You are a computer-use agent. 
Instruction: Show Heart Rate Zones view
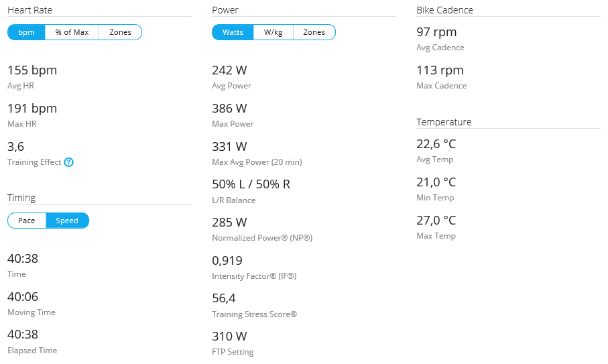(x=121, y=32)
